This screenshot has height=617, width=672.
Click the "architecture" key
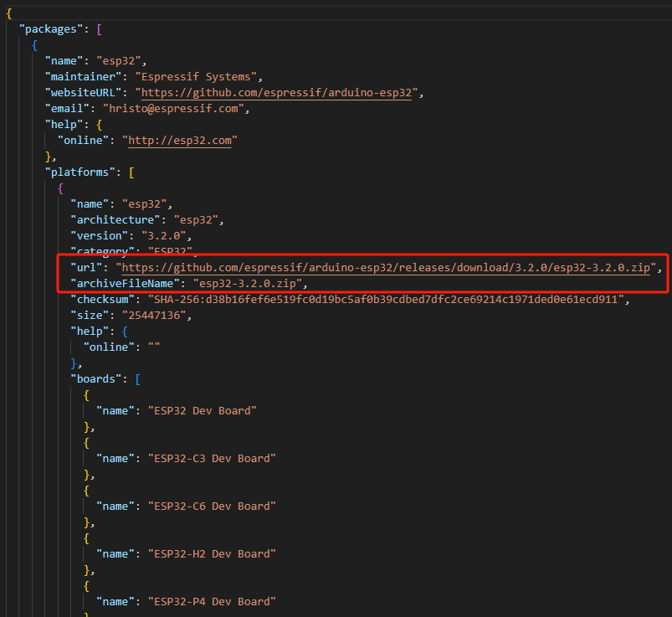click(x=115, y=220)
